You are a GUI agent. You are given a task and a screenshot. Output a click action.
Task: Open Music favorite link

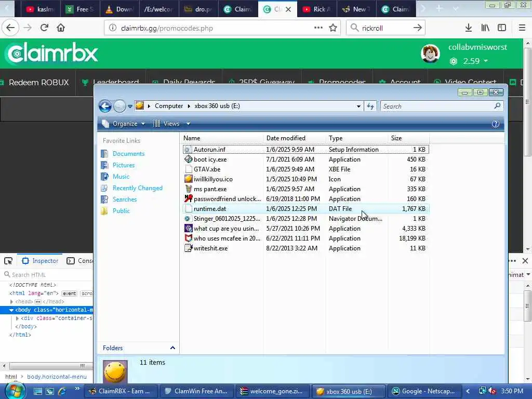[121, 177]
